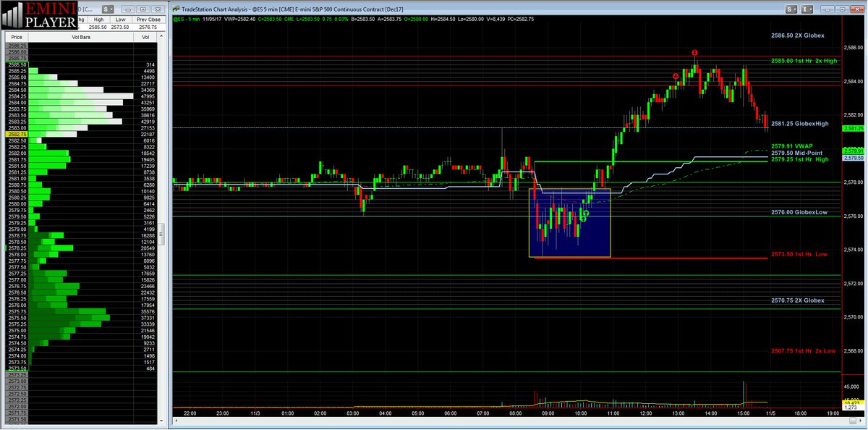Screen dimensions: 868x430
Task: Select price row 2575.50 in Matrix
Action: point(16,318)
